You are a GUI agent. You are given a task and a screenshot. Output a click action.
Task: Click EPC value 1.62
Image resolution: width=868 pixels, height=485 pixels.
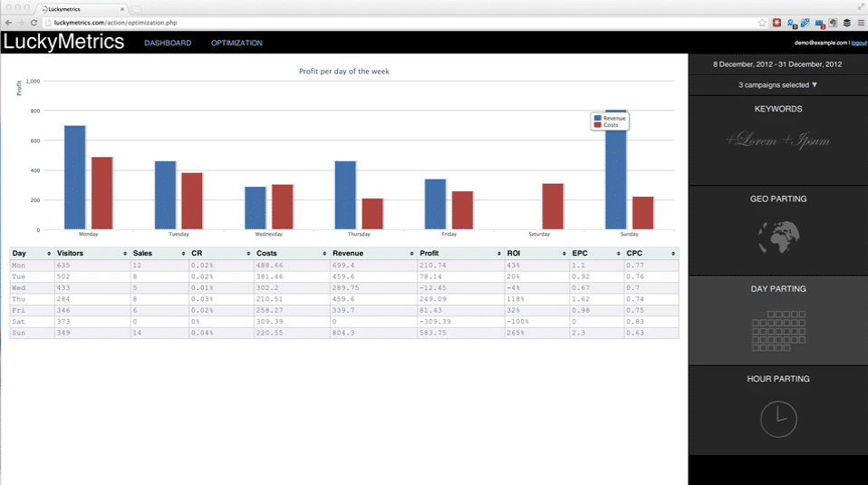click(581, 299)
